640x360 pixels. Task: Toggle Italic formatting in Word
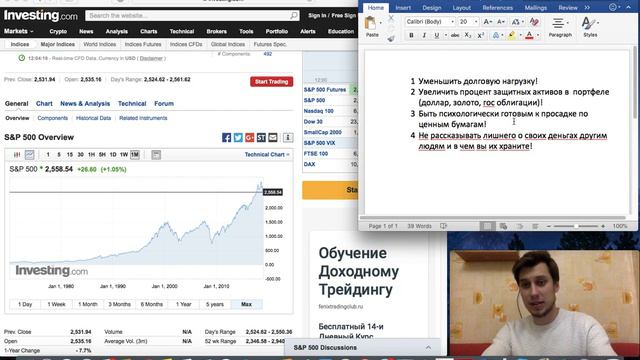[x=424, y=36]
